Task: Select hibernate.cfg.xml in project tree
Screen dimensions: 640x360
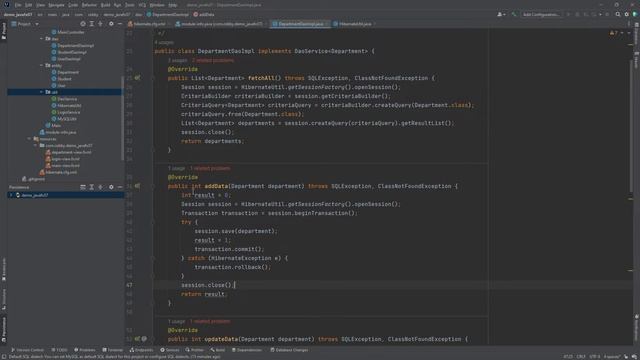Action: click(x=58, y=172)
